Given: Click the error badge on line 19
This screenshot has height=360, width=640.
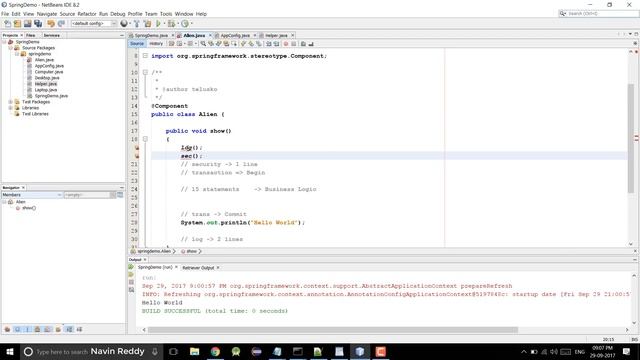Looking at the screenshot, I should click(137, 148).
